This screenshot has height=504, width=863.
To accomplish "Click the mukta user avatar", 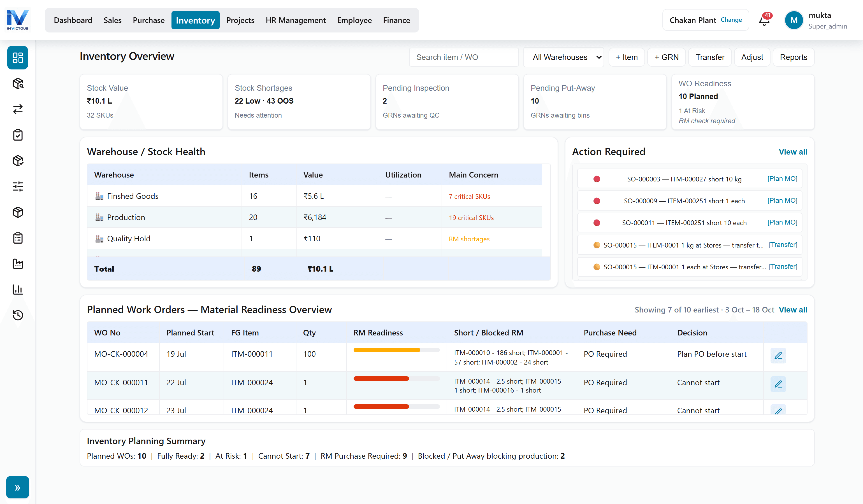I will point(794,20).
